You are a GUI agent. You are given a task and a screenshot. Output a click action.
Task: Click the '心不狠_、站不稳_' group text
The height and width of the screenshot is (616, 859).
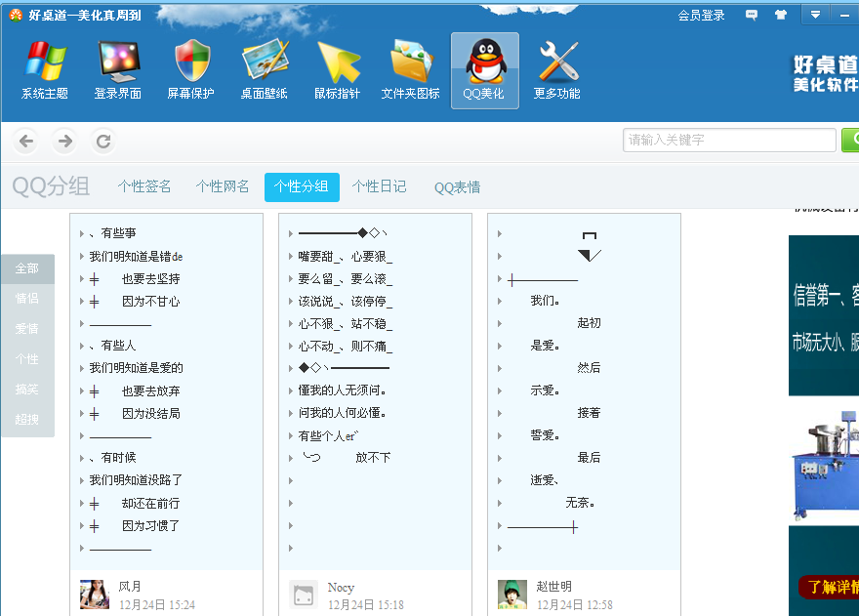pyautogui.click(x=346, y=324)
